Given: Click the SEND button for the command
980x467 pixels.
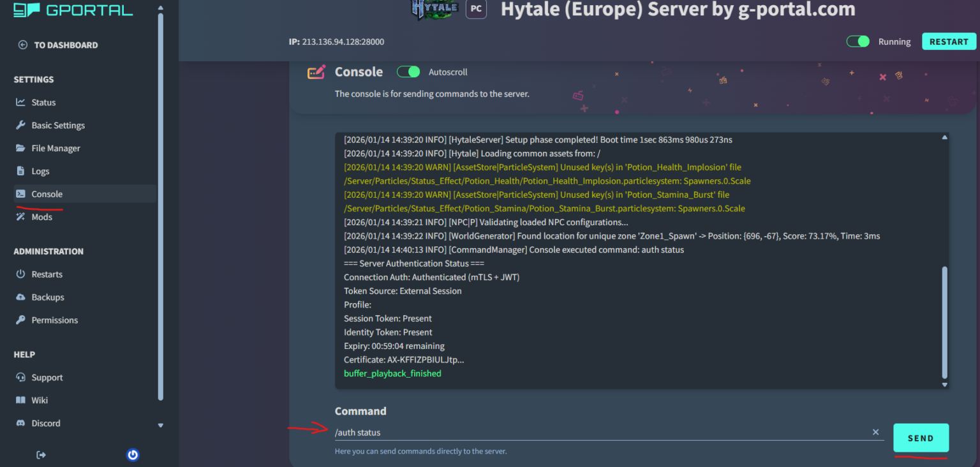Looking at the screenshot, I should click(x=921, y=438).
